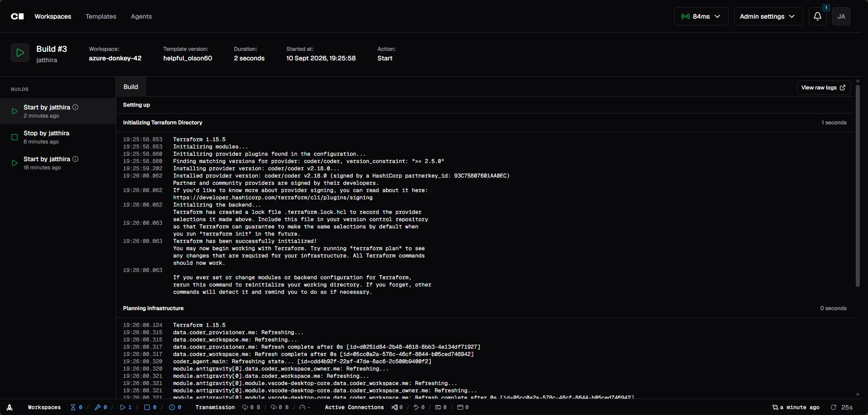
Task: Select Stop by jatthira build from 6 minutes ago
Action: coord(58,137)
